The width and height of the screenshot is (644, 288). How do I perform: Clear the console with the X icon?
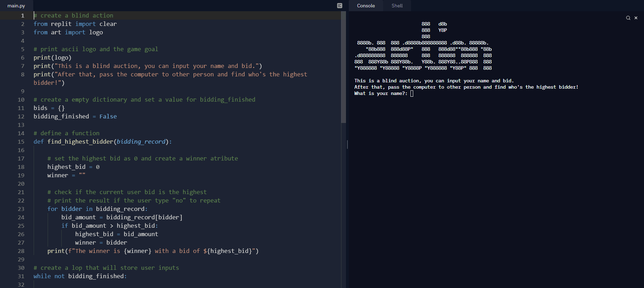click(636, 18)
